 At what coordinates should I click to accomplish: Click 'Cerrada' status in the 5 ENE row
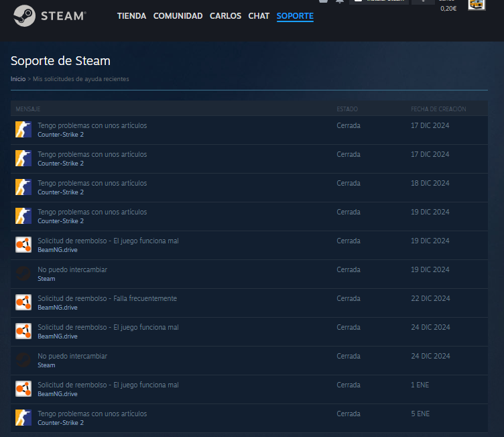pos(349,414)
